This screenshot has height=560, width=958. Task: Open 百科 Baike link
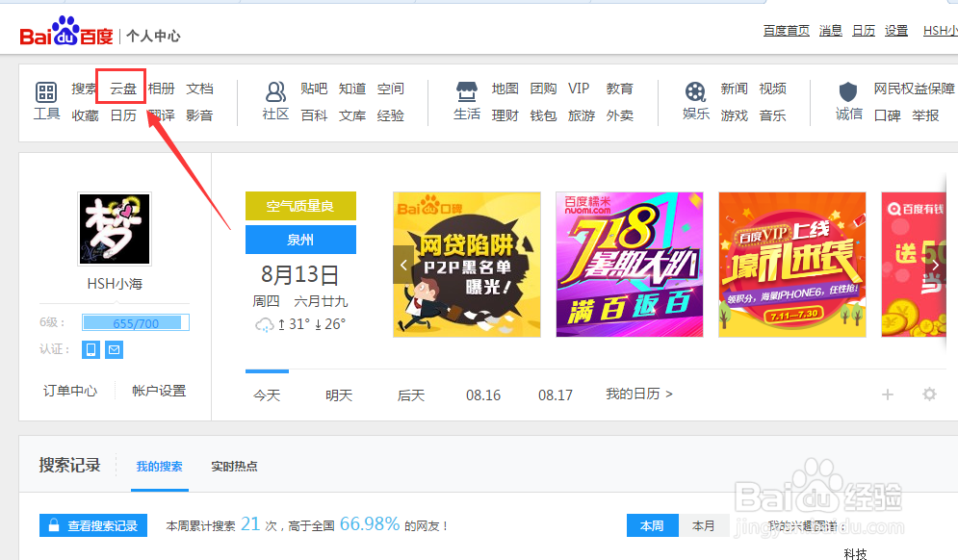tap(314, 115)
